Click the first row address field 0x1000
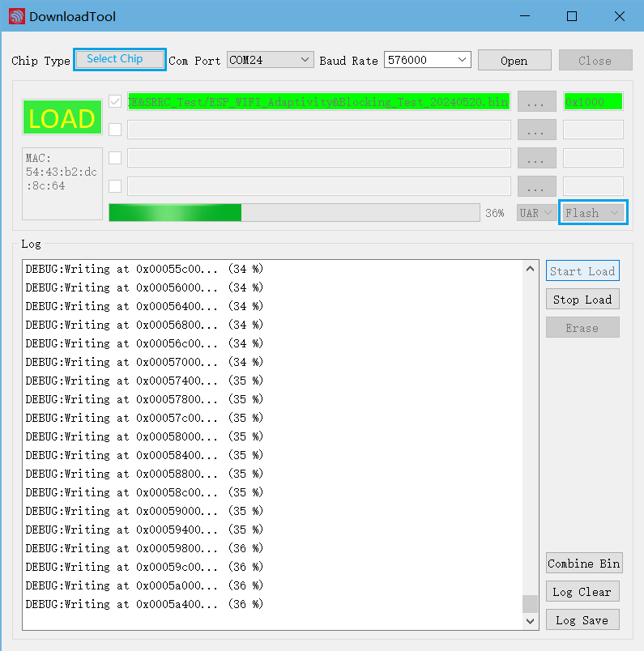 593,102
